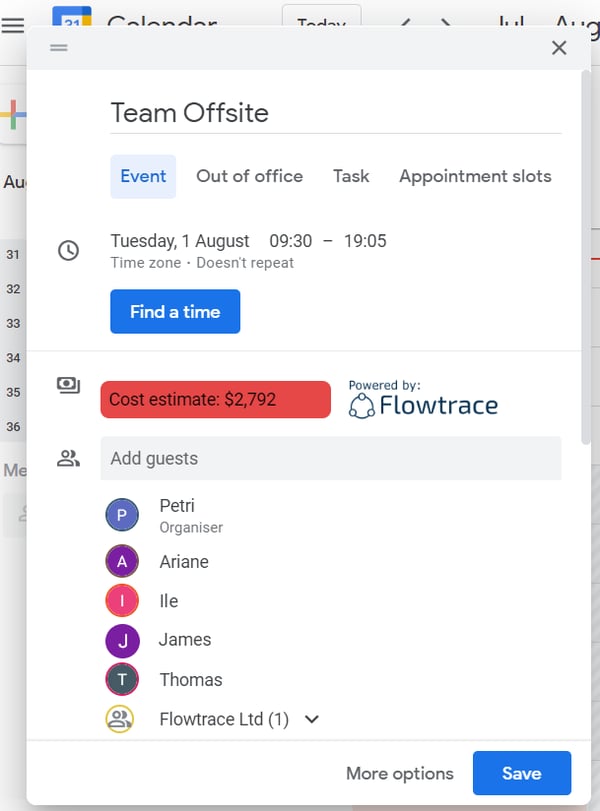
Task: Select the Appointment slots tab
Action: (475, 176)
